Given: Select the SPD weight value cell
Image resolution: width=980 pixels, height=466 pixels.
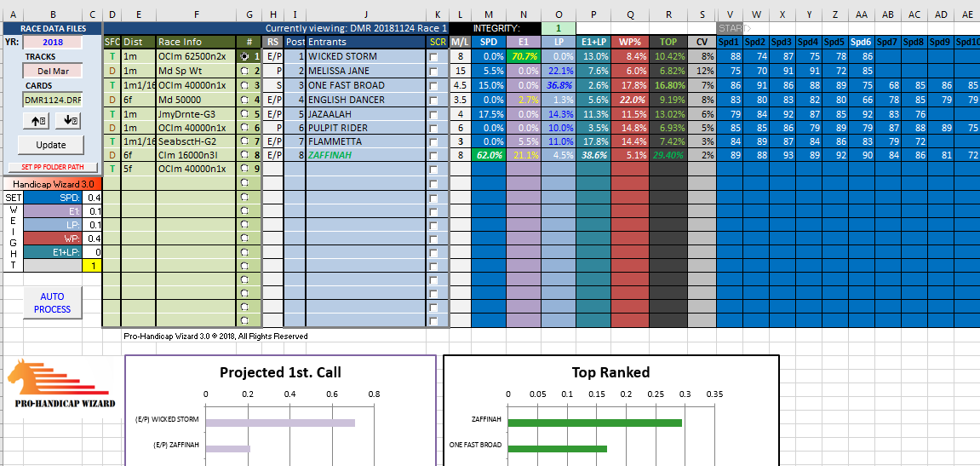Looking at the screenshot, I should 89,198.
